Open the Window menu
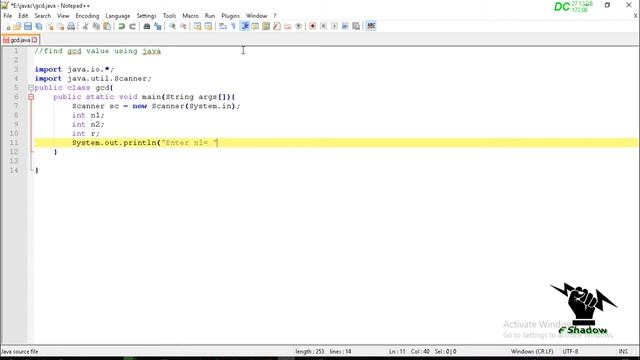The height and width of the screenshot is (360, 640). pos(256,16)
